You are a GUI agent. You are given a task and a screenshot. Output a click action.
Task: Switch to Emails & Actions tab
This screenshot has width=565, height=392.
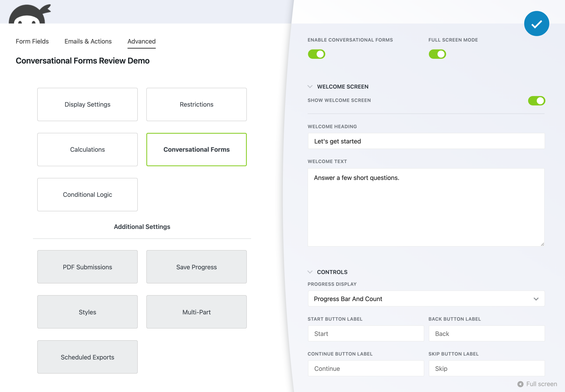point(88,41)
